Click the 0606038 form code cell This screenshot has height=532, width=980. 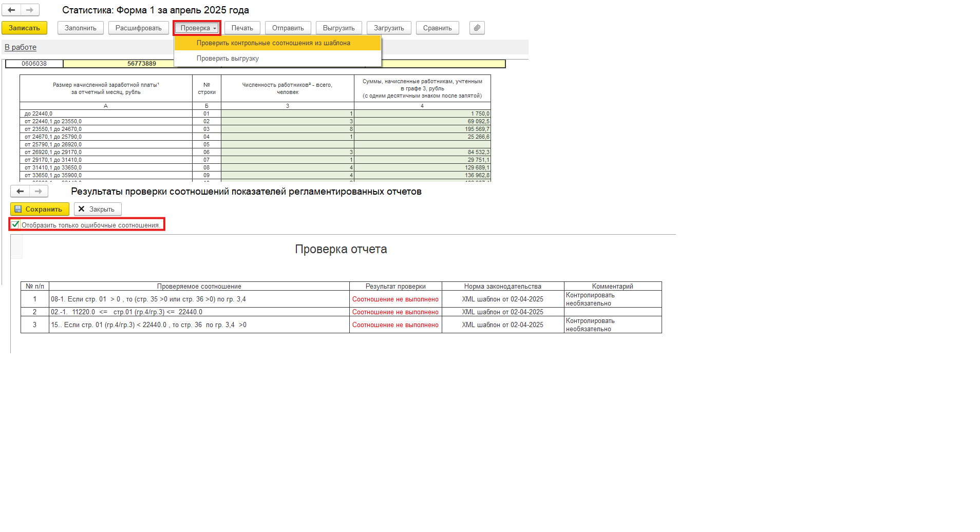[x=34, y=64]
